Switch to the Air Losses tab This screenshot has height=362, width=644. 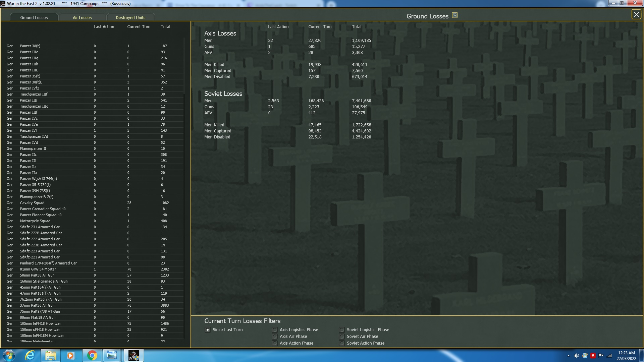tap(82, 17)
